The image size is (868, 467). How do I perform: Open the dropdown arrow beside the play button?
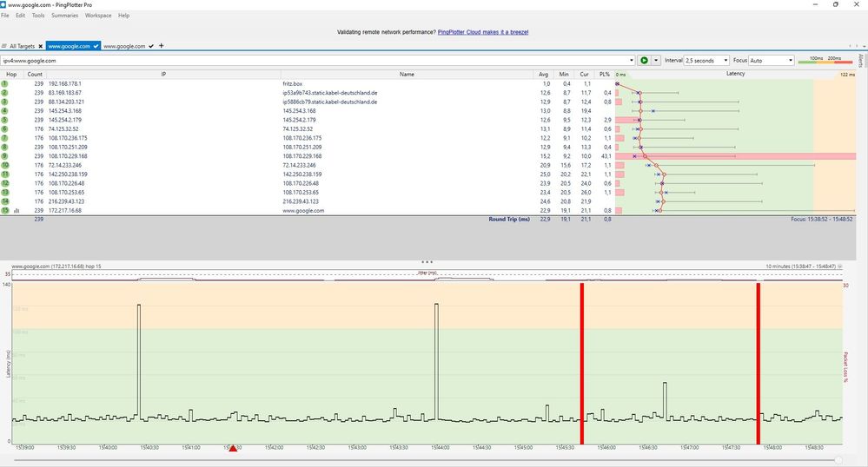pos(656,60)
